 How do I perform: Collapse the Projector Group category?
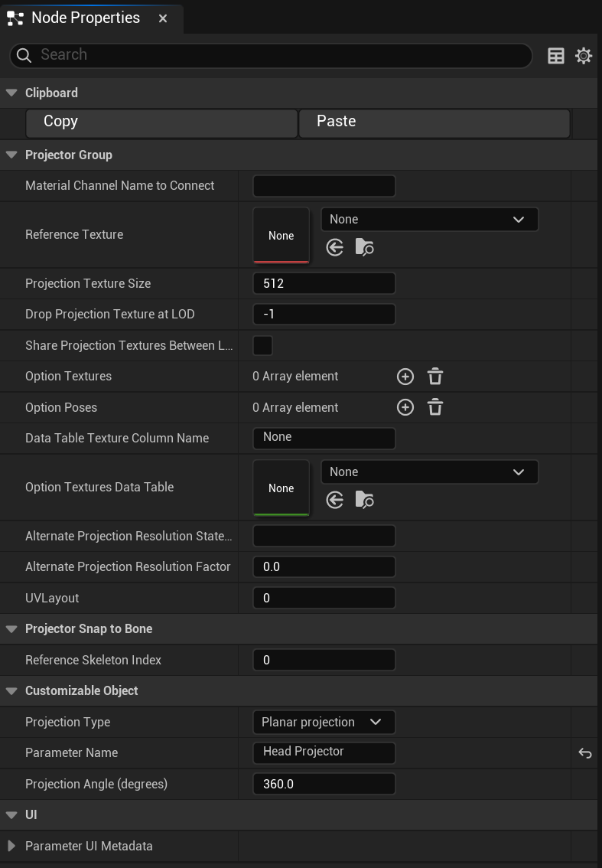tap(11, 155)
